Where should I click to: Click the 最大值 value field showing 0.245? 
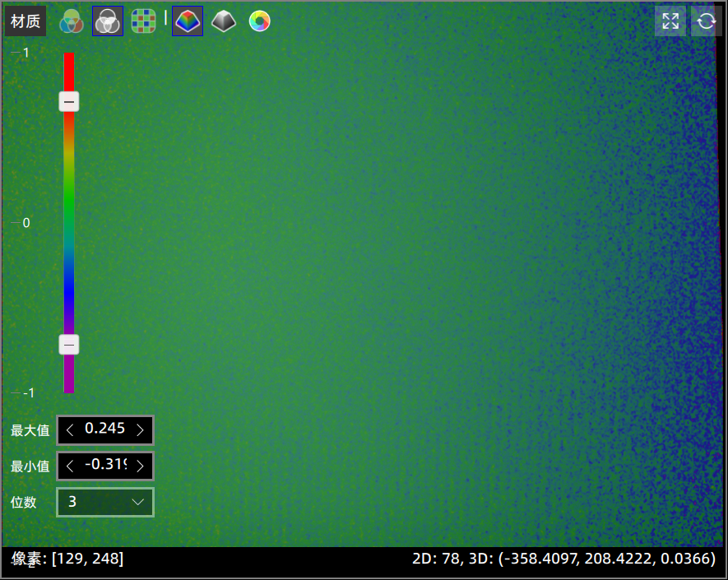105,429
